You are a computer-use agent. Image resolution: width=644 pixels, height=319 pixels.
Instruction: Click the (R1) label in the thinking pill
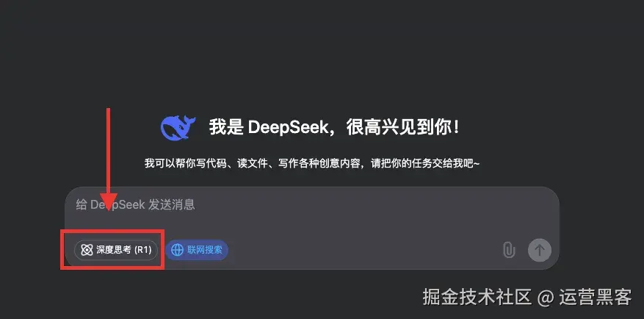point(143,250)
